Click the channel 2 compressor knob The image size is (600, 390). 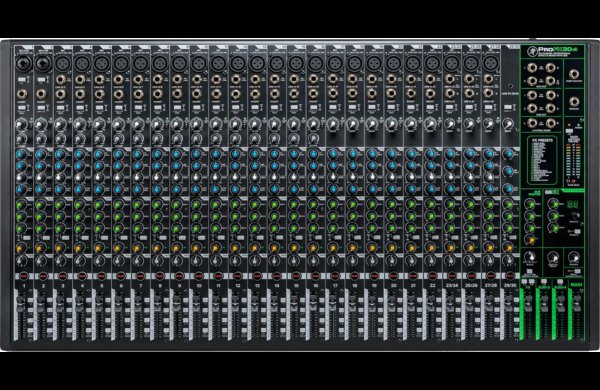point(40,139)
